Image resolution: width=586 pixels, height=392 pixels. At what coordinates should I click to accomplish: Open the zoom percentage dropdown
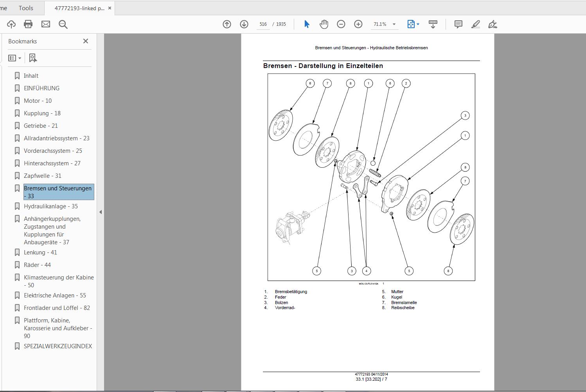[x=394, y=24]
